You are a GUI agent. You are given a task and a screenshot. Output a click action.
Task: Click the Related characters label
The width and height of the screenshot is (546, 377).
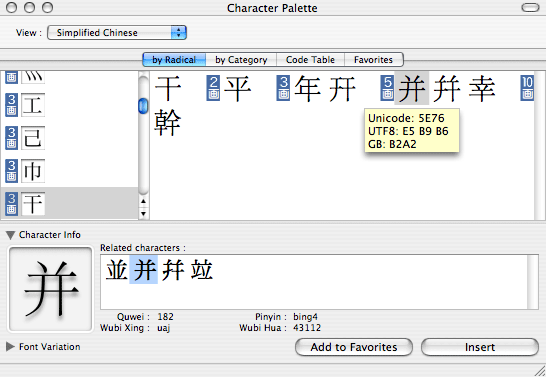point(143,248)
